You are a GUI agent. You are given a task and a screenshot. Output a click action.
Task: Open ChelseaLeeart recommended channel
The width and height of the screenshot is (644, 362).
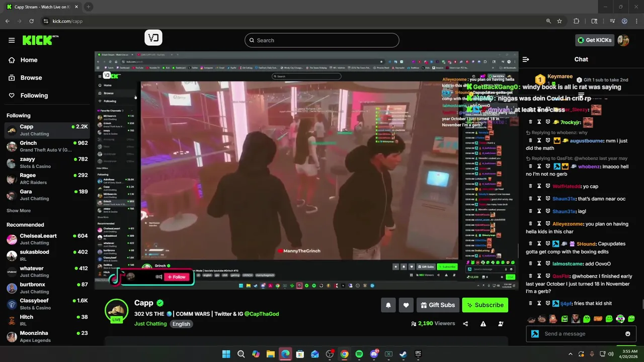[47, 239]
